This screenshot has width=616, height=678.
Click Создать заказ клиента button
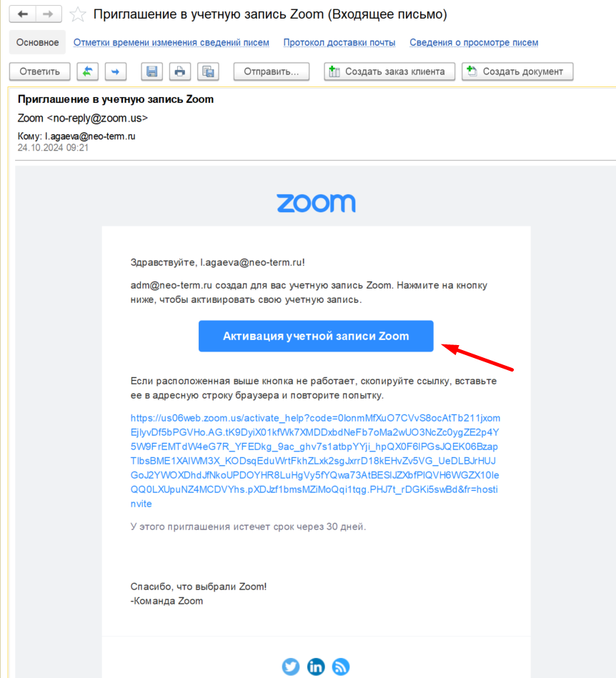[x=389, y=71]
